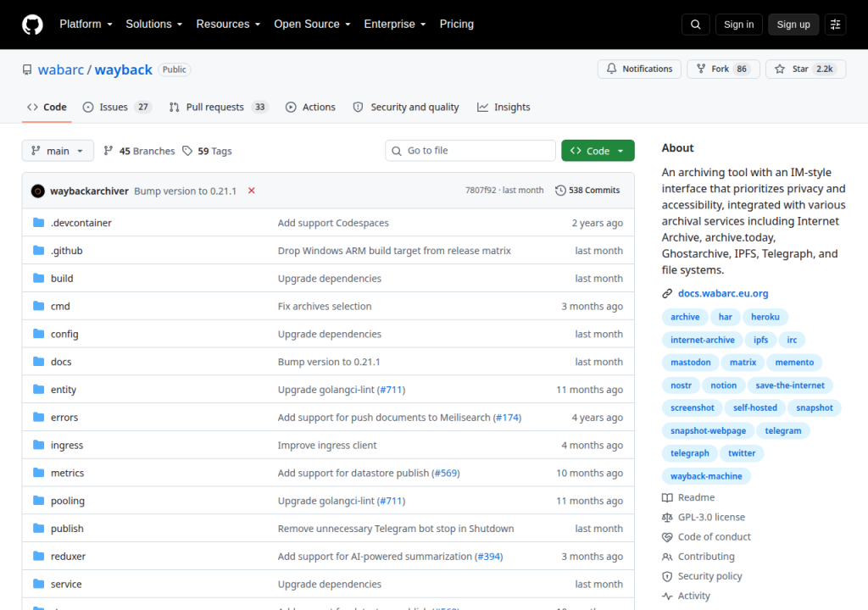868x610 pixels.
Task: Select the save-the-internet topic tag
Action: (x=790, y=385)
